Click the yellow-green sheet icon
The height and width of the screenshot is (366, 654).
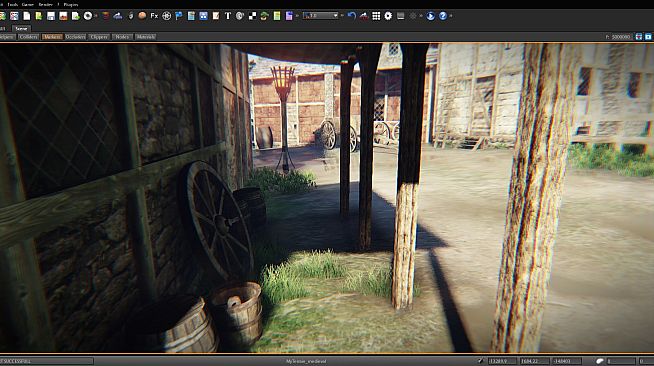(x=277, y=16)
